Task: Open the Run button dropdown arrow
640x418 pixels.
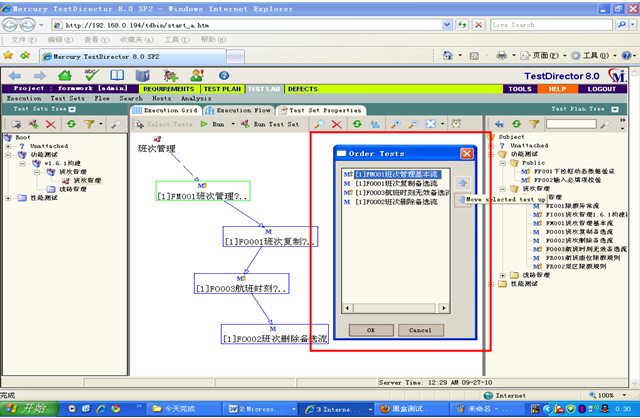Action: [x=233, y=124]
